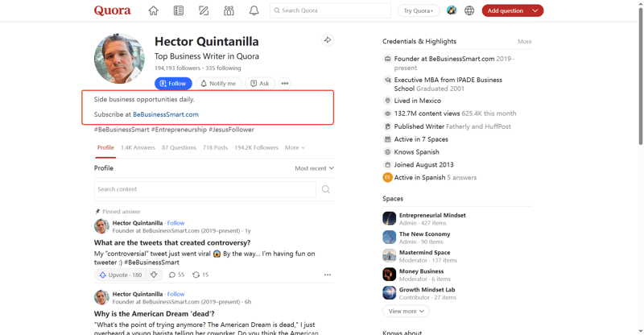Click the Quora logo
Screen dimensions: 644x335
pos(112,10)
